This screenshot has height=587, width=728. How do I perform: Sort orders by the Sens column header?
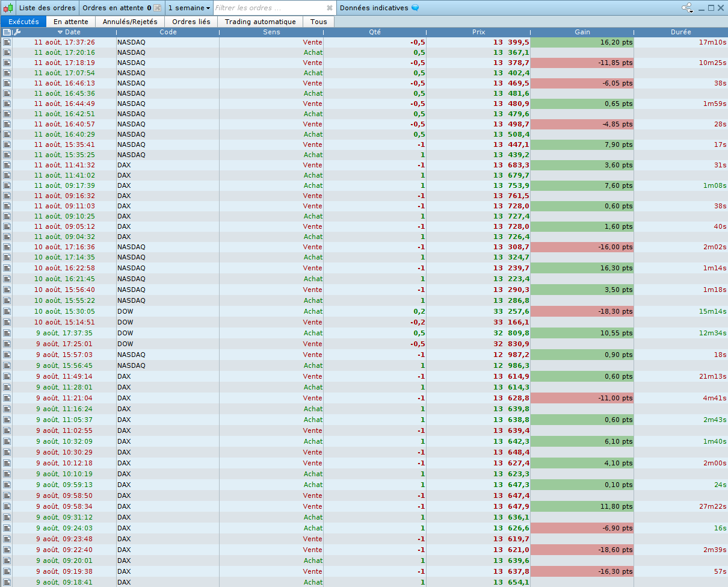tap(271, 32)
